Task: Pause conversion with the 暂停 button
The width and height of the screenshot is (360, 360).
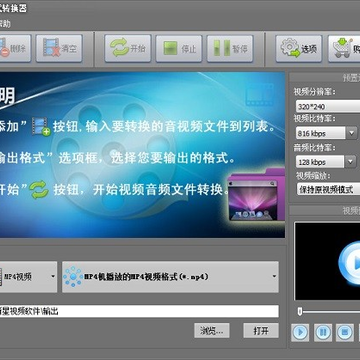Action: pyautogui.click(x=230, y=48)
